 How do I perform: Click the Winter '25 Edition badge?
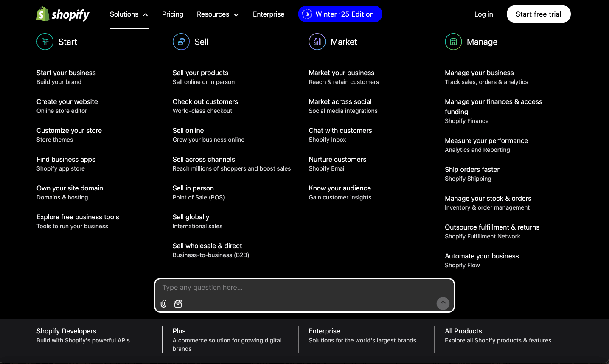(340, 14)
